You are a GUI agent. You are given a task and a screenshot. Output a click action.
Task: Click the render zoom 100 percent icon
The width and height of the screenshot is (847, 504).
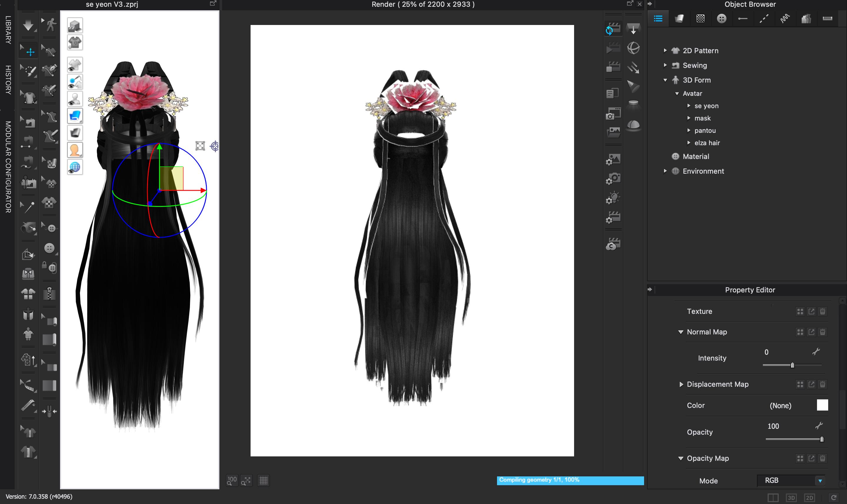tap(232, 480)
